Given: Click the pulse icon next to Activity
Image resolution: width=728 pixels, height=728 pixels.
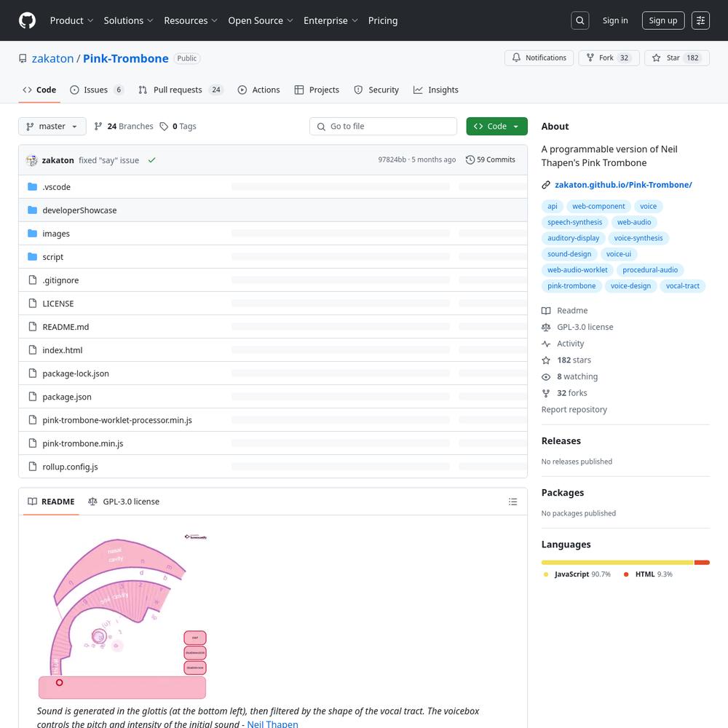Looking at the screenshot, I should [x=546, y=344].
